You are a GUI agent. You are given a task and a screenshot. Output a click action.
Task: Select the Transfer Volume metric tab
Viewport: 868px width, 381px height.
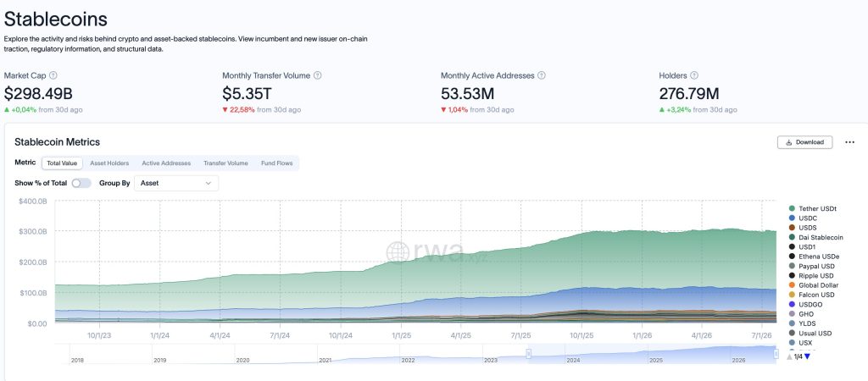point(225,163)
